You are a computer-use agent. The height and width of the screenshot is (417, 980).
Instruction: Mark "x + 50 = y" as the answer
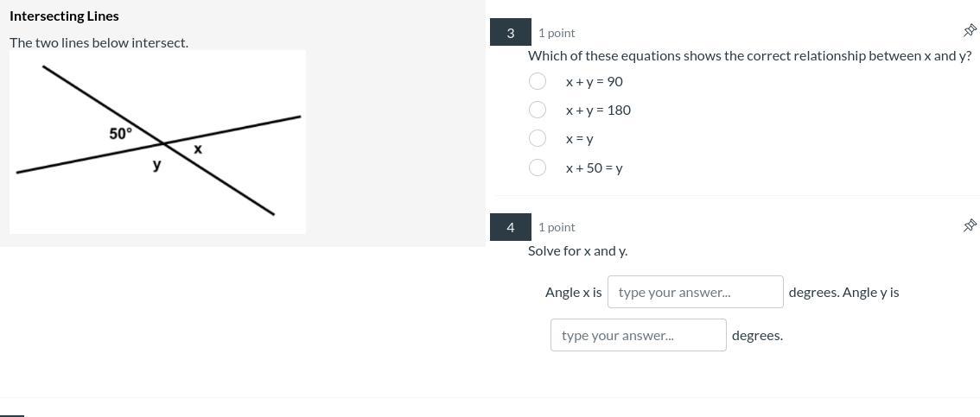pyautogui.click(x=538, y=167)
